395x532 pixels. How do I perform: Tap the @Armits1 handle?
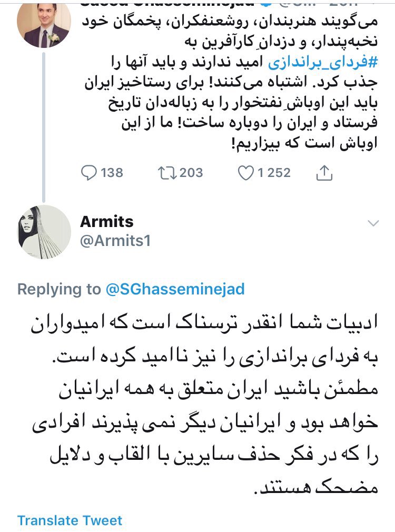[x=115, y=241]
